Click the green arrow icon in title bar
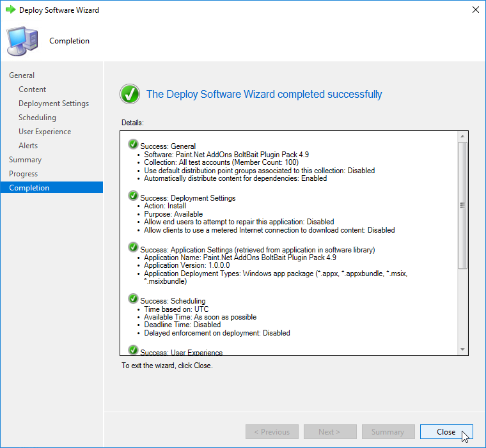 tap(10, 10)
